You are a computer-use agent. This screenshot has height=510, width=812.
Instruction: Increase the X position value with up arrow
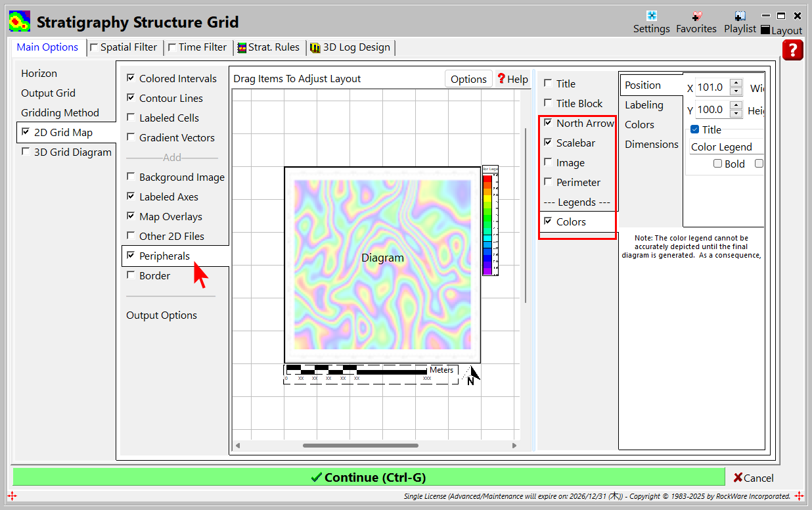point(736,83)
